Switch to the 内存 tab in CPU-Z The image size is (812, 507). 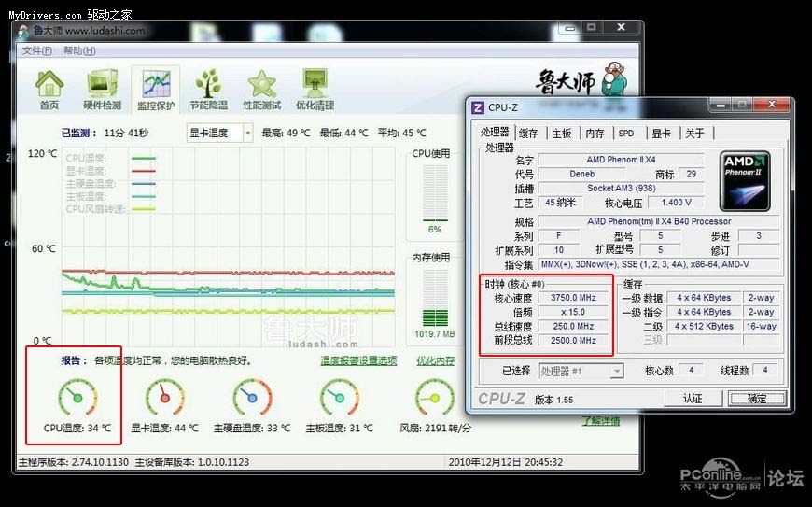[595, 134]
